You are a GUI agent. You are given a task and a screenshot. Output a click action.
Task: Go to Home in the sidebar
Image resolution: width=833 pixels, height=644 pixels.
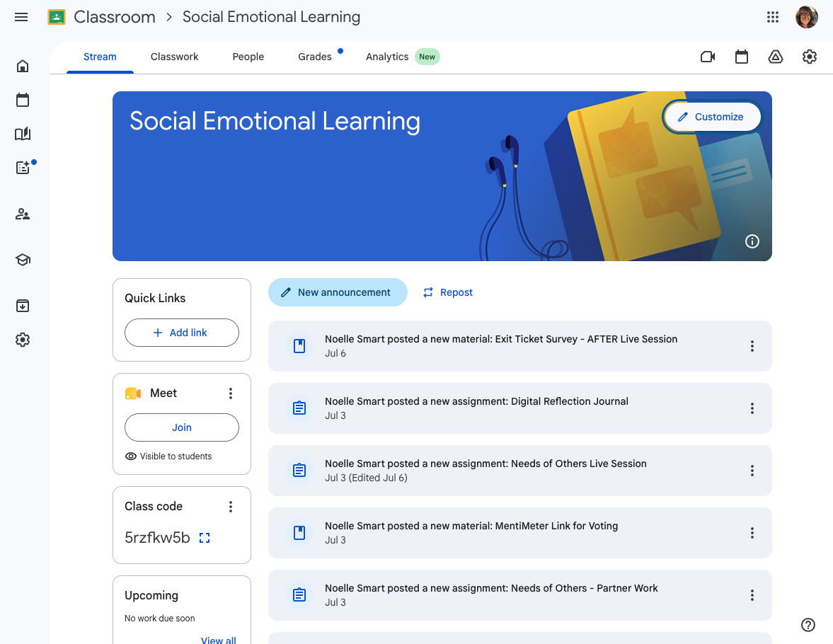(x=23, y=66)
